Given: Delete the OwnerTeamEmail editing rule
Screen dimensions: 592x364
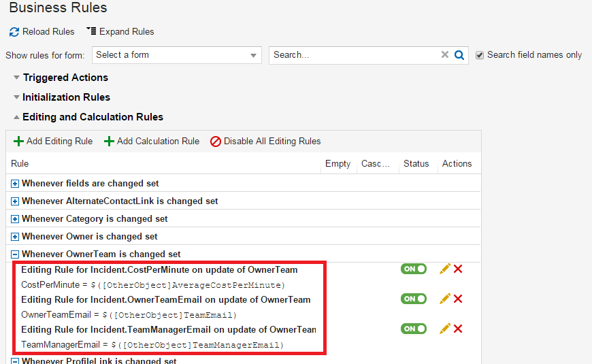Looking at the screenshot, I should coord(458,299).
